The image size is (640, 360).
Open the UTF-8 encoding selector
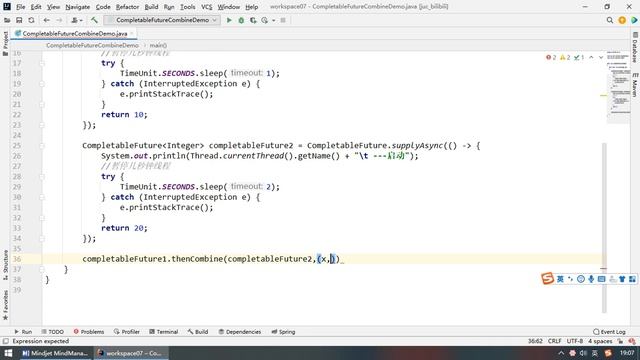coord(575,341)
